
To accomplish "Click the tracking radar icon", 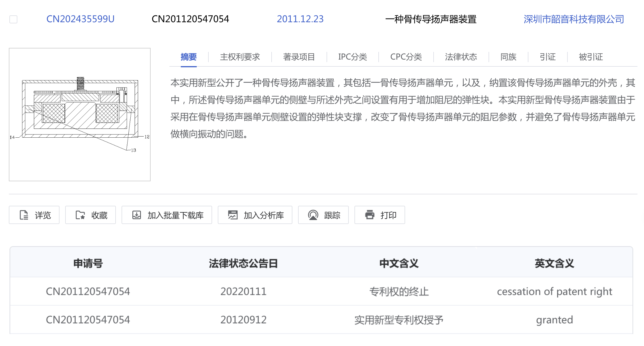I will point(313,215).
